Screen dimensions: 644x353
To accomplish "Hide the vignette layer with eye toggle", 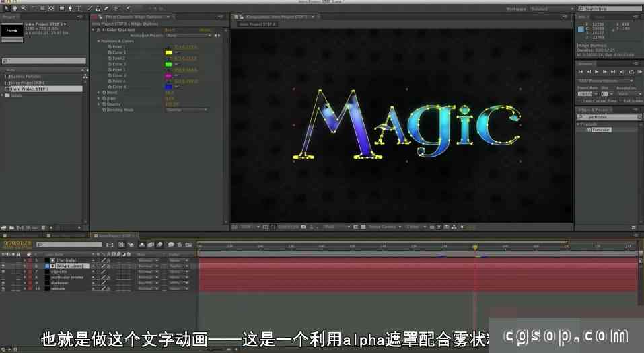I will (x=3, y=272).
